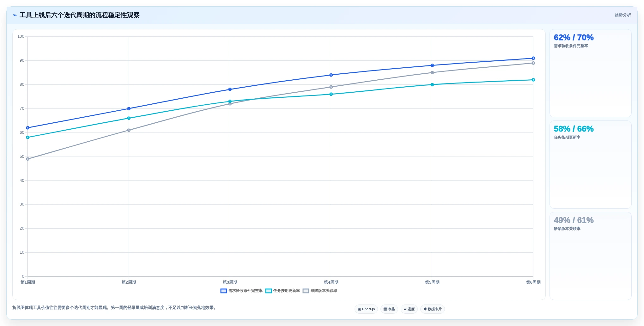
Task: Click the 50 y-axis label
Action: [x=22, y=157]
